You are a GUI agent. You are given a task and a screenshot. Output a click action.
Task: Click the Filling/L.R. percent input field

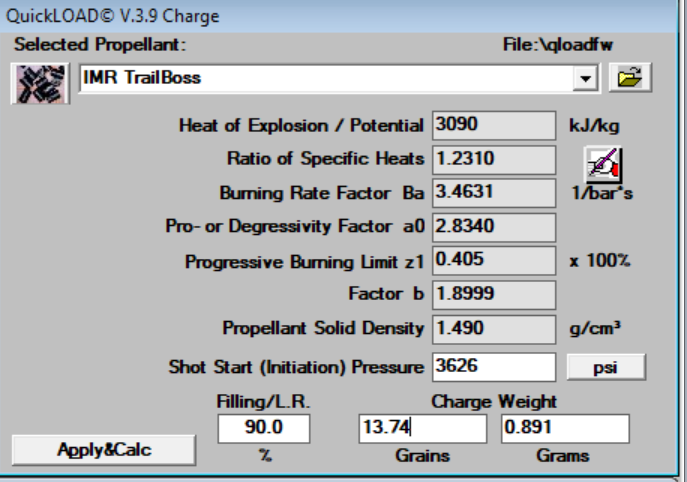coord(264,428)
